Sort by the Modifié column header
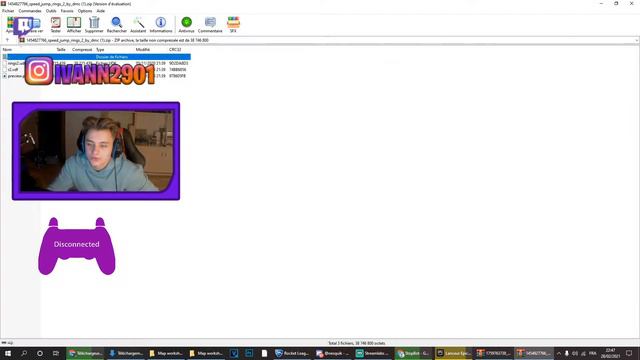Image resolution: width=640 pixels, height=360 pixels. 143,49
